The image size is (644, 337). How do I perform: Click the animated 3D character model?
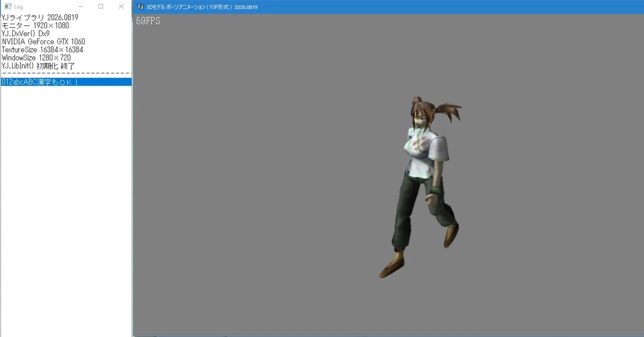tap(420, 187)
